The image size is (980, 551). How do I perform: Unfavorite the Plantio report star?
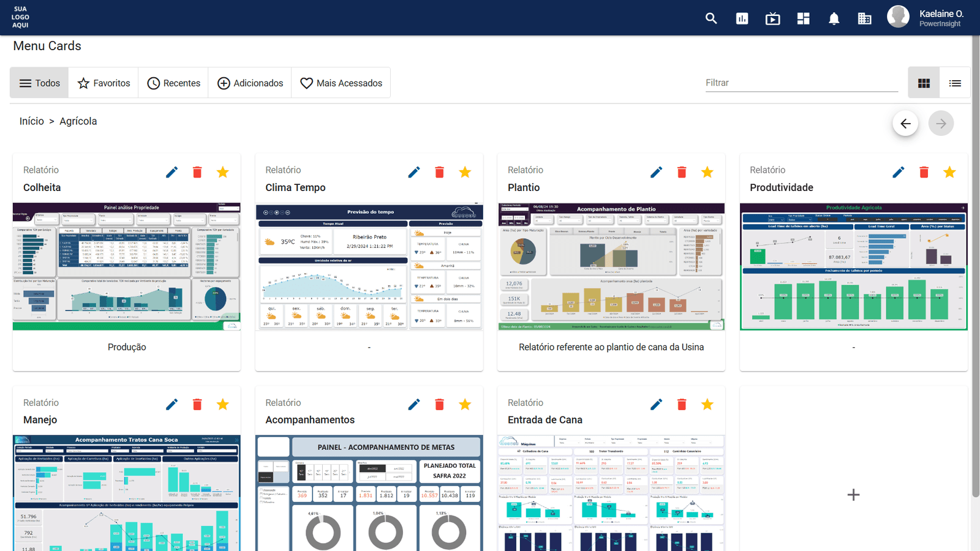pyautogui.click(x=707, y=172)
